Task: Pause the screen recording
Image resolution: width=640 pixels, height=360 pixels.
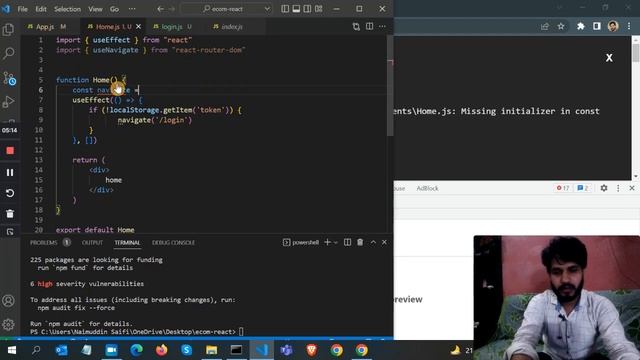Action: pyautogui.click(x=10, y=172)
